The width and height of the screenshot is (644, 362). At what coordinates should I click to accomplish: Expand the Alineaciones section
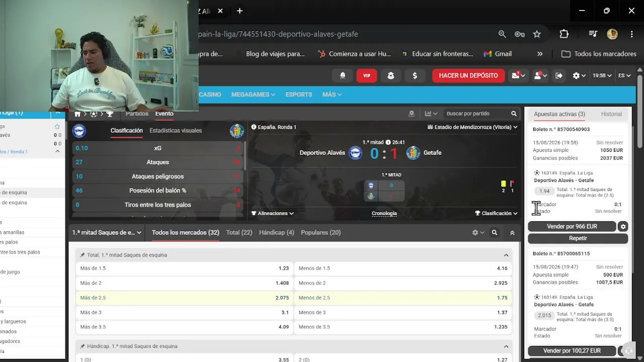(x=272, y=213)
